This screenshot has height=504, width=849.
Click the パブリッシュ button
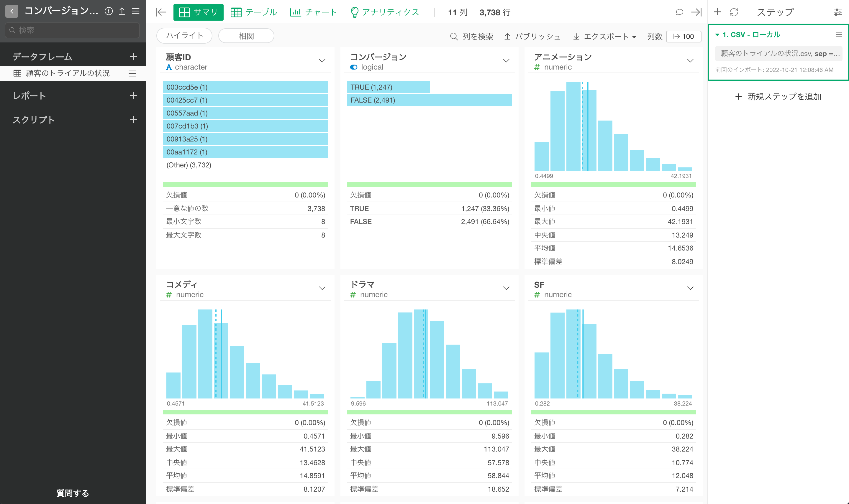532,36
